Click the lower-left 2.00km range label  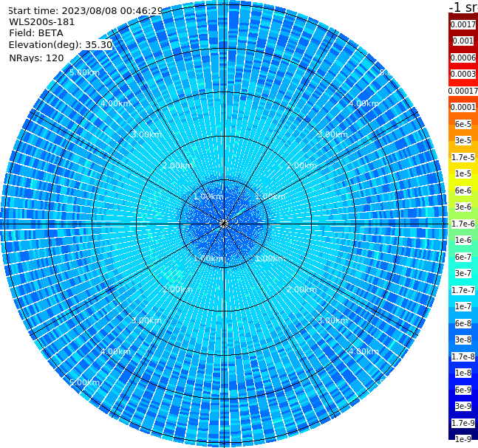pyautogui.click(x=177, y=289)
